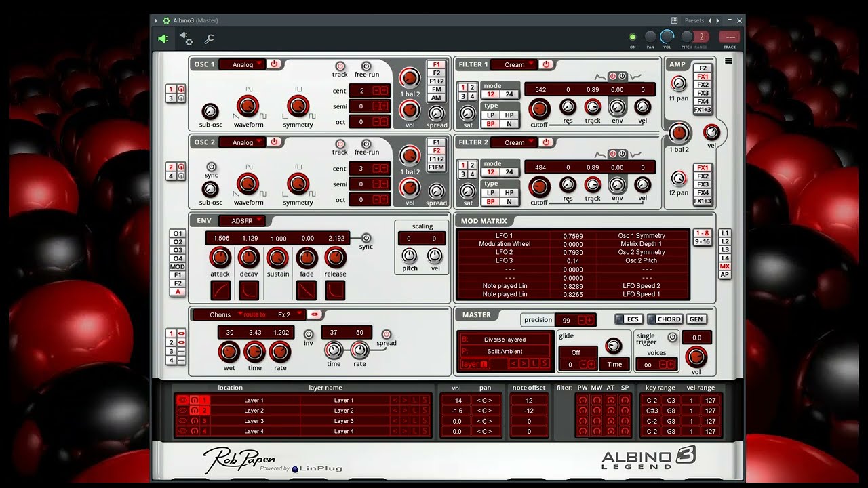Open Filter 1 Cream type dropdown
This screenshot has height=488, width=868.
pos(514,64)
